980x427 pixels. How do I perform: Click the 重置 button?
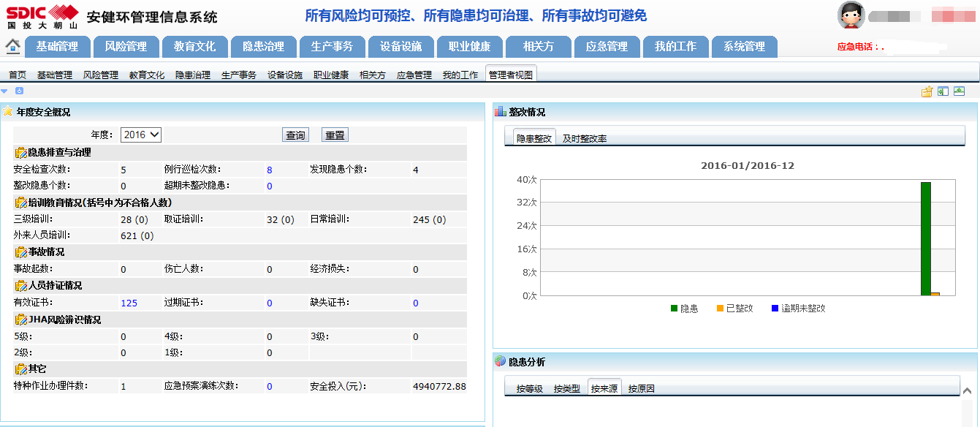[x=335, y=135]
